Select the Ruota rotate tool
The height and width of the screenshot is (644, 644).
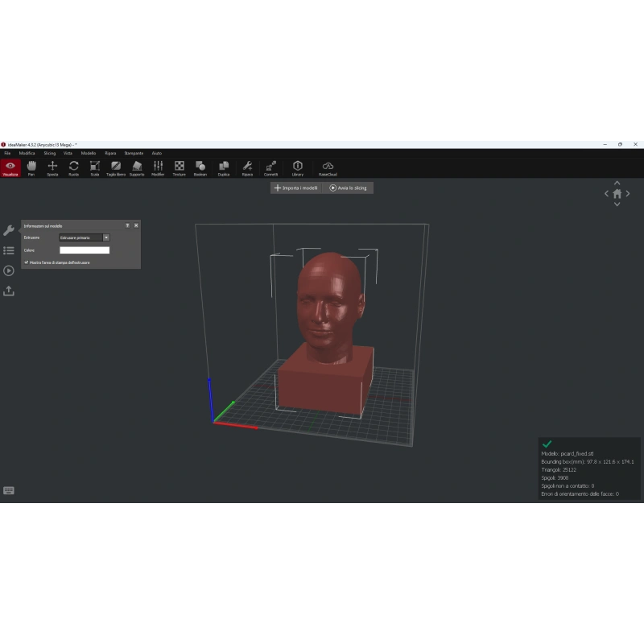point(73,168)
